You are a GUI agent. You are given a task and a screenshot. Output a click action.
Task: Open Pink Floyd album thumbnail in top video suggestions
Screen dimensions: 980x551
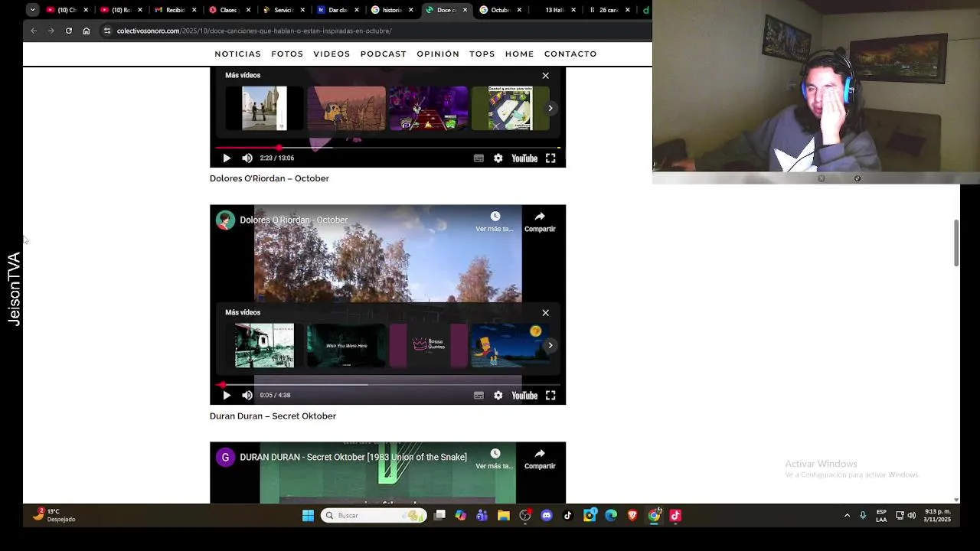click(x=264, y=108)
